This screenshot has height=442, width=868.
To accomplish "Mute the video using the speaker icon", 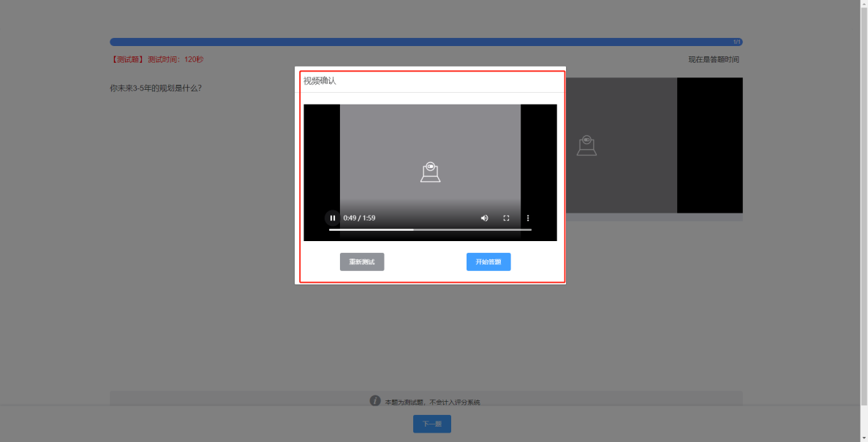I will pos(484,218).
